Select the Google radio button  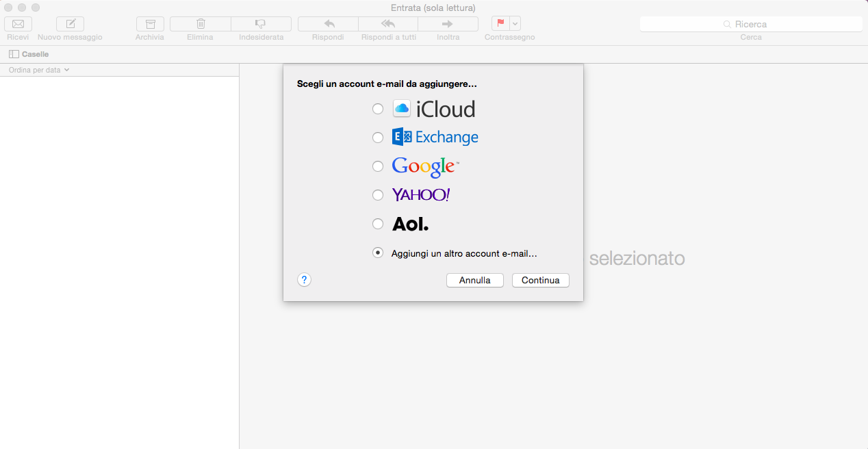(378, 166)
